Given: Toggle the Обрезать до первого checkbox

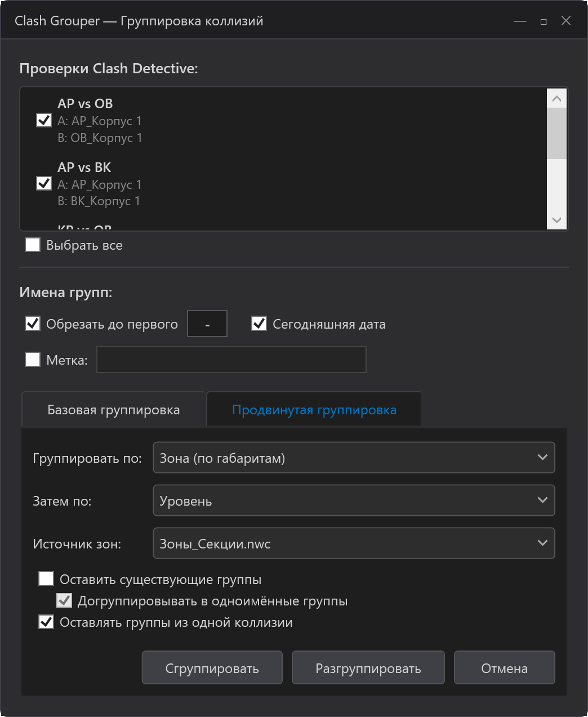Looking at the screenshot, I should (33, 324).
